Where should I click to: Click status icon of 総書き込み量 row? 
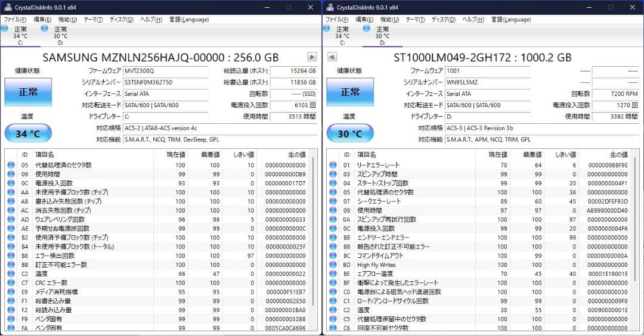(x=11, y=301)
